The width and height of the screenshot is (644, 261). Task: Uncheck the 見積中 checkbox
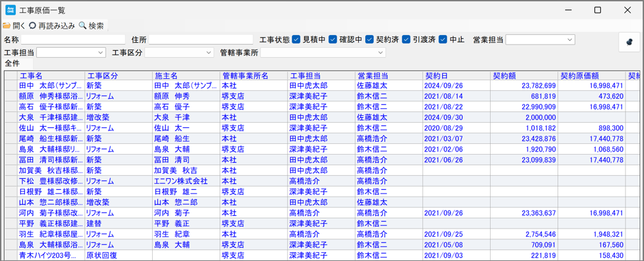click(x=297, y=39)
